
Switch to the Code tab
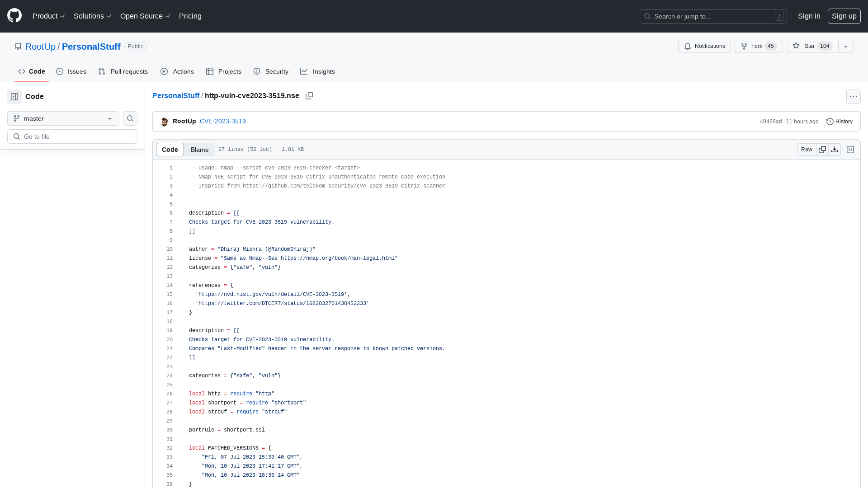32,71
